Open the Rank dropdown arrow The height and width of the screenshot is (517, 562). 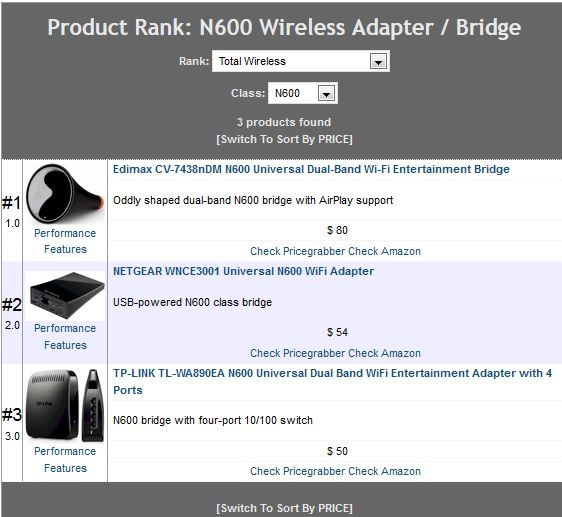378,61
